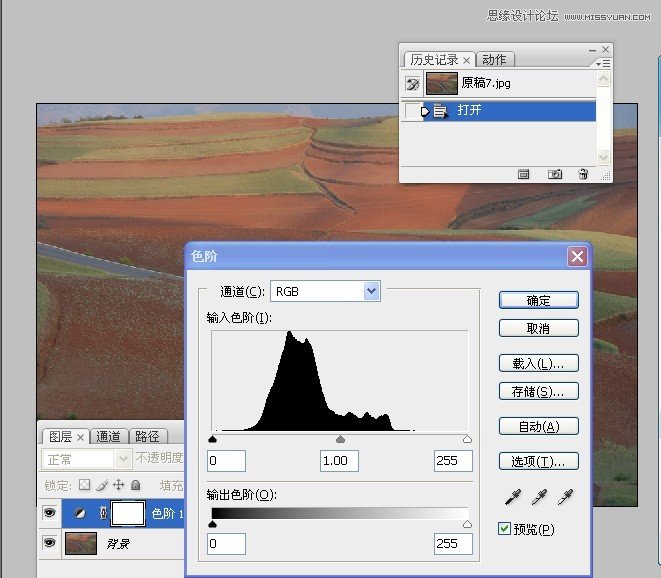Viewport: 661px width, 578px height.
Task: Click the 背景 layer name
Action: click(118, 544)
